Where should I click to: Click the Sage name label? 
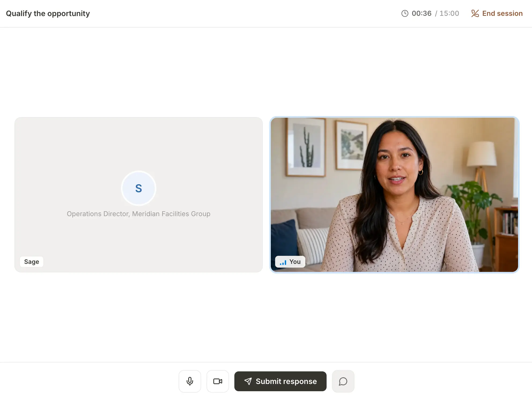coord(32,262)
